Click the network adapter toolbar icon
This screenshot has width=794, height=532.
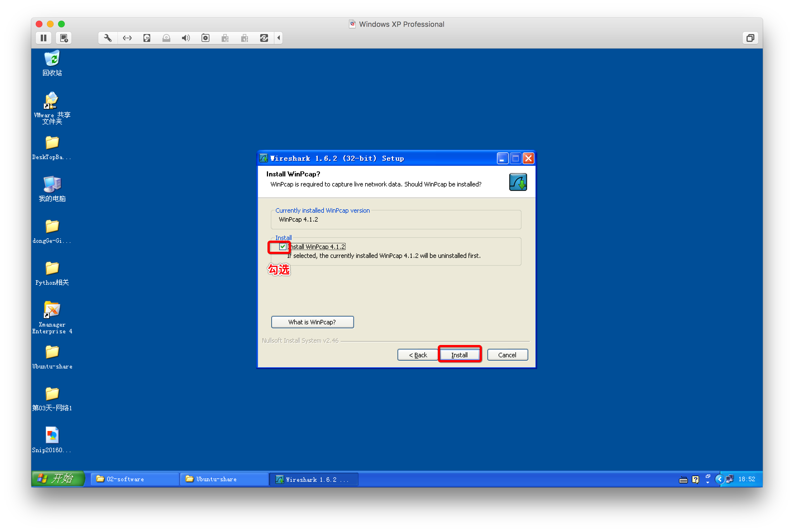pos(127,38)
